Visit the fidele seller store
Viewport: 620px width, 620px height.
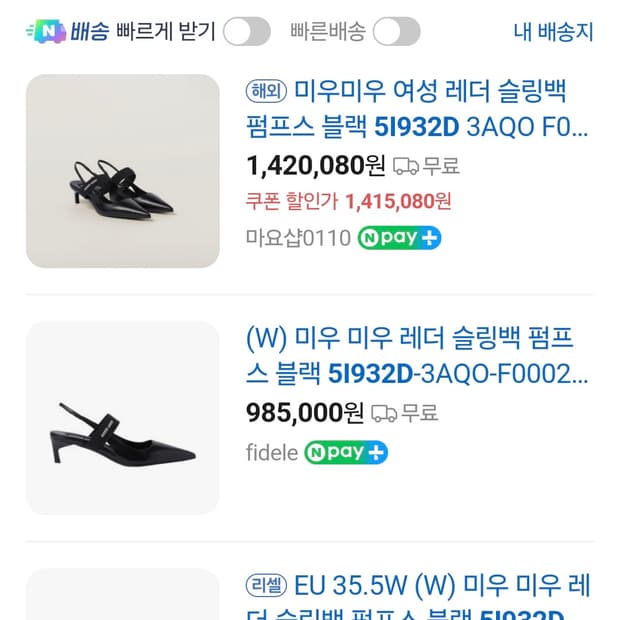(271, 453)
